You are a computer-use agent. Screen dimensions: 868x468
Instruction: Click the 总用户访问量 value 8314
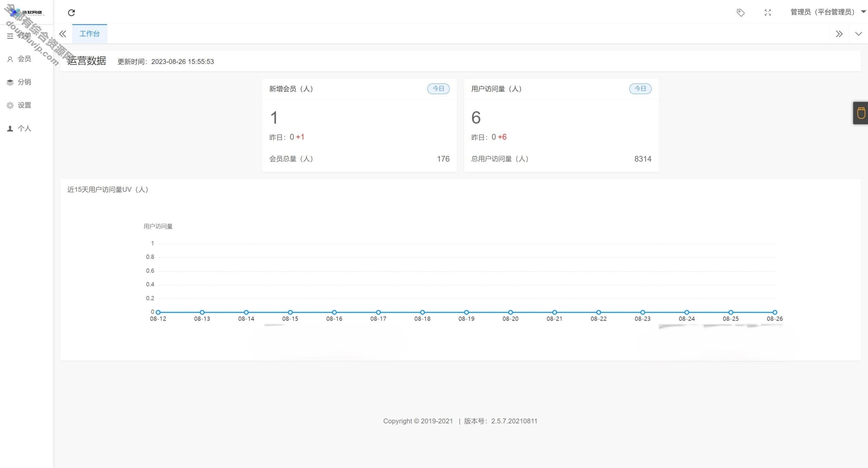643,159
